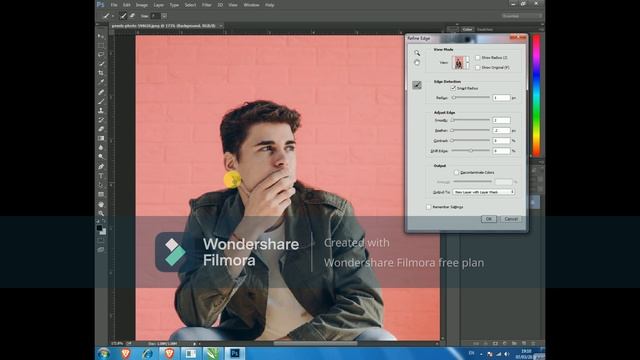Image resolution: width=640 pixels, height=360 pixels.
Task: Select the Hand tool in toolbox
Action: [x=101, y=204]
